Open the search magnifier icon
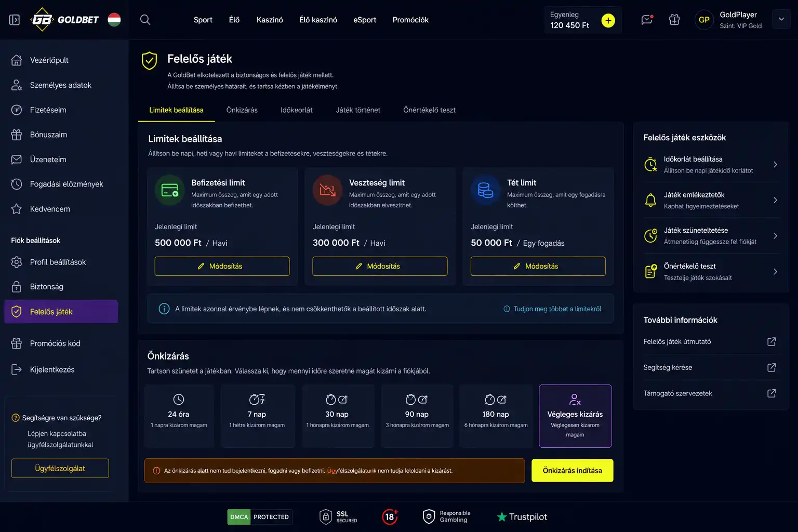 coord(145,20)
